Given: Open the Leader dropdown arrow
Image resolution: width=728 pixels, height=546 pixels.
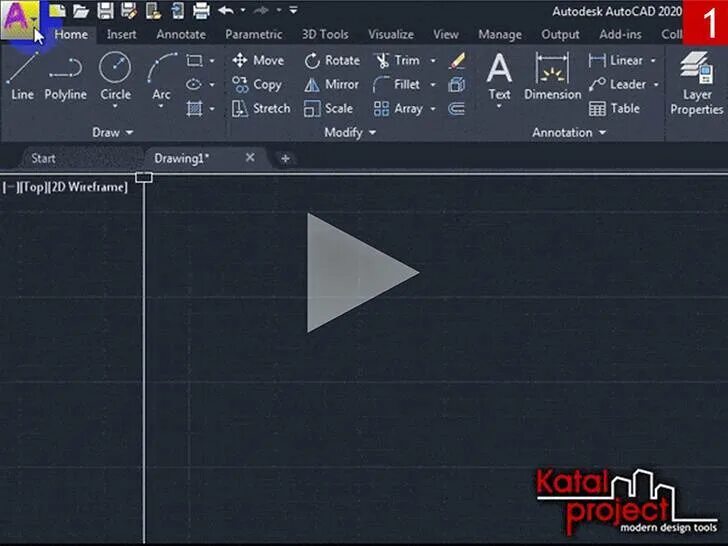Looking at the screenshot, I should click(x=656, y=84).
